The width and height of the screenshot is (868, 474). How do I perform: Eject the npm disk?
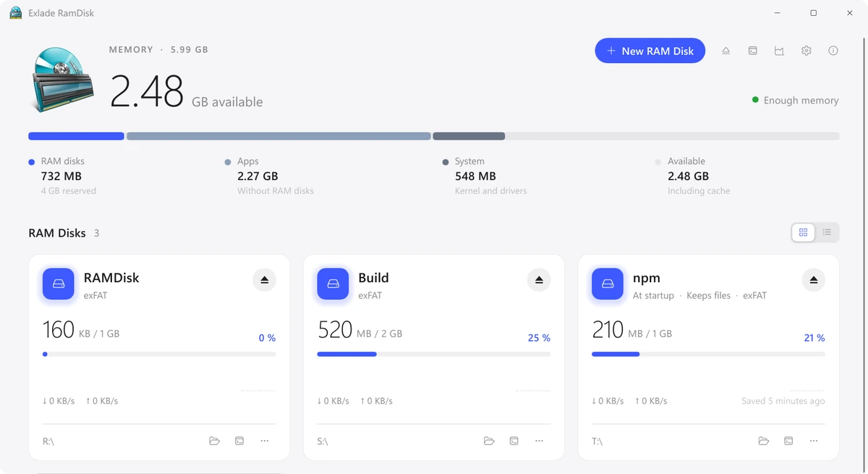(x=814, y=280)
